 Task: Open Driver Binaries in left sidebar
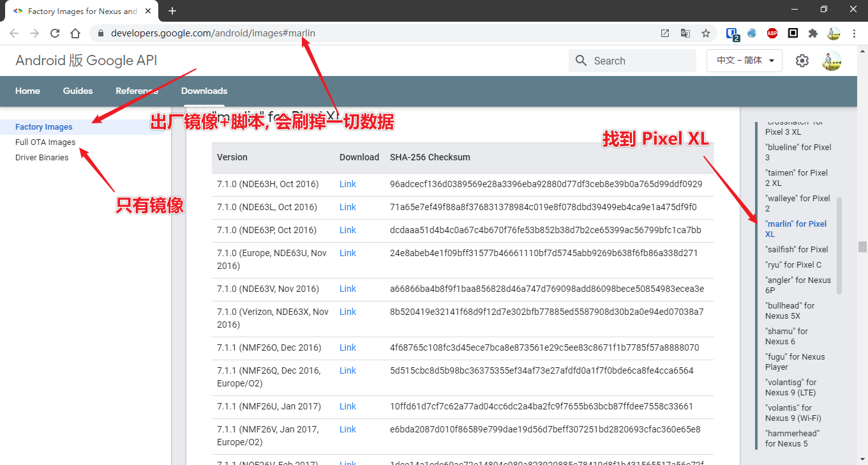click(x=41, y=158)
